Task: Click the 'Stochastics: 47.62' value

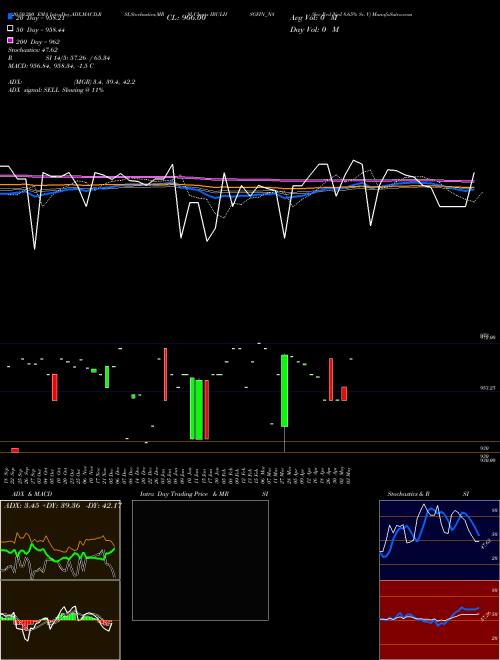Action: tap(33, 50)
